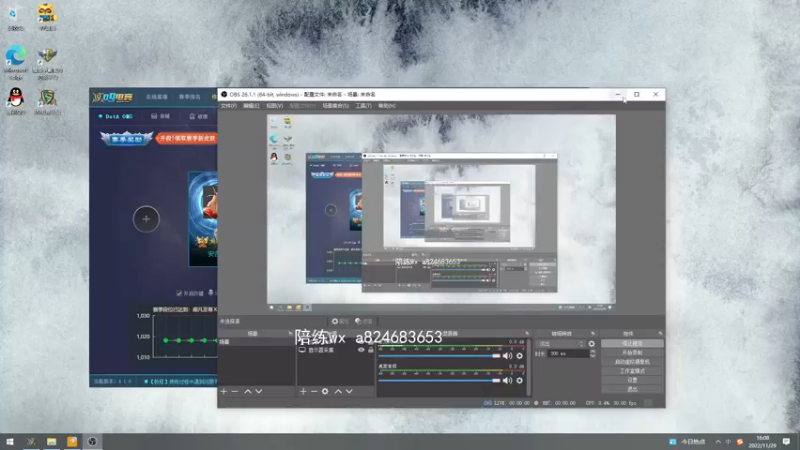800x450 pixels.
Task: Move scene down in Scenes panel
Action: [259, 391]
